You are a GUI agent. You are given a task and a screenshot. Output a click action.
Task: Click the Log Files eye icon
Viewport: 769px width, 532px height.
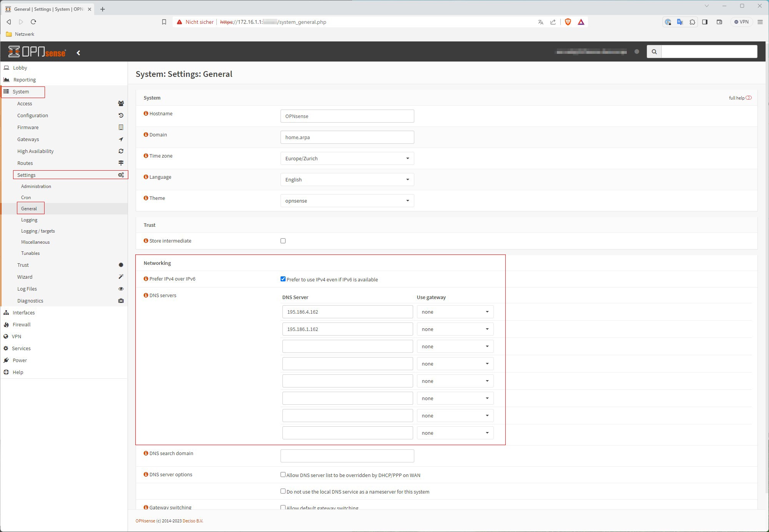coord(121,289)
